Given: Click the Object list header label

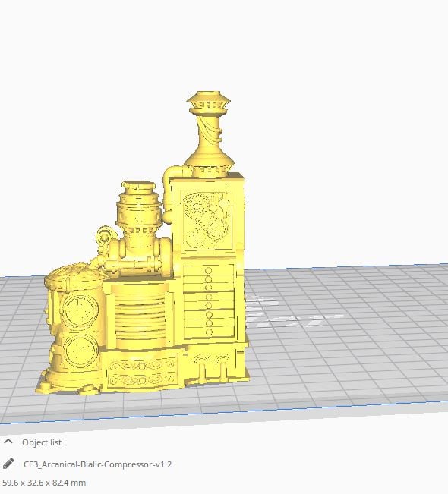Looking at the screenshot, I should tap(42, 442).
